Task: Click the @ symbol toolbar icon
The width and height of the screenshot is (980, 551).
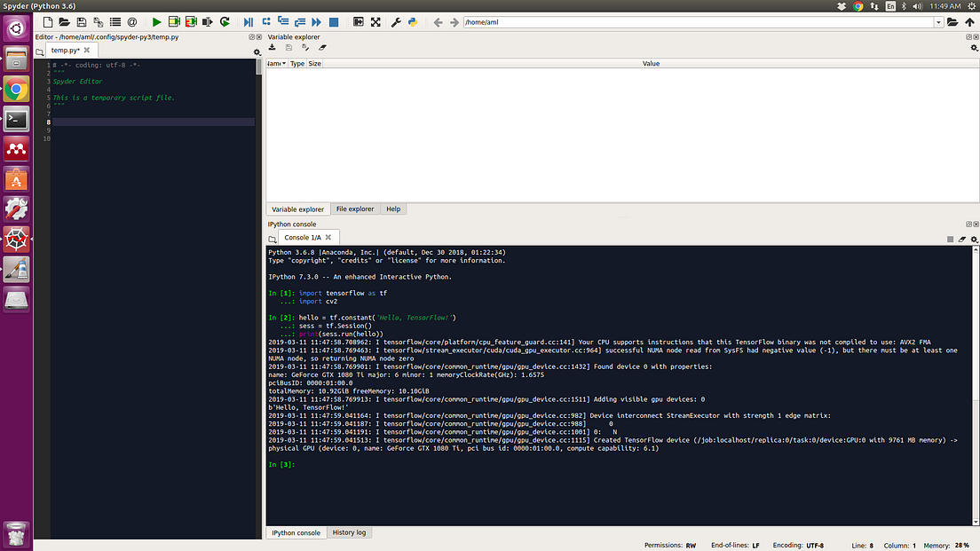Action: click(132, 22)
